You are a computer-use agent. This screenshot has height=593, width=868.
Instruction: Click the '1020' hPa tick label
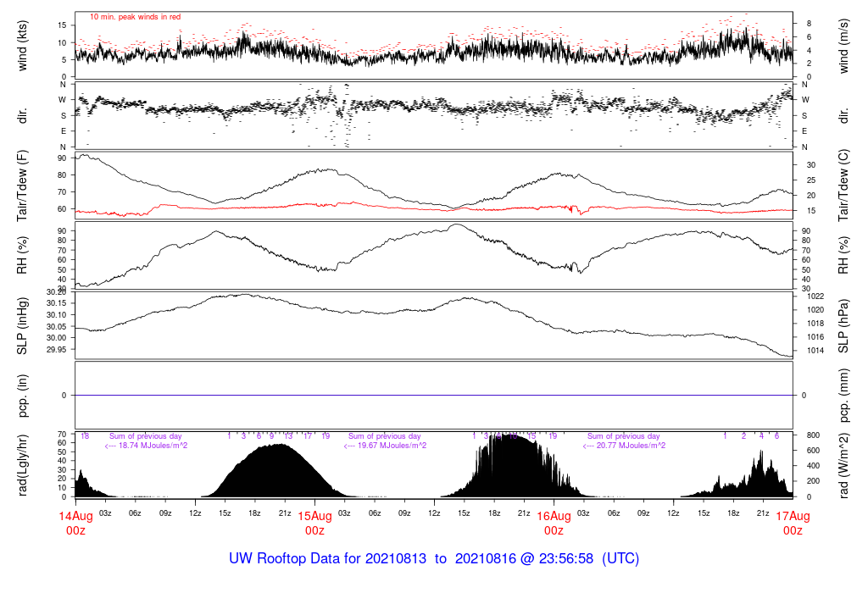(815, 310)
